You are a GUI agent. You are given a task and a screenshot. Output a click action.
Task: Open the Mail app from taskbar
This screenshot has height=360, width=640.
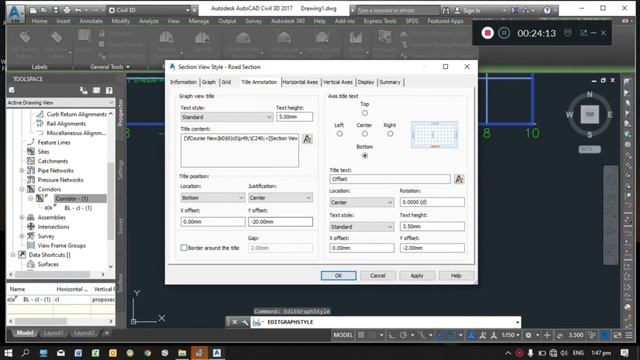pos(61,353)
